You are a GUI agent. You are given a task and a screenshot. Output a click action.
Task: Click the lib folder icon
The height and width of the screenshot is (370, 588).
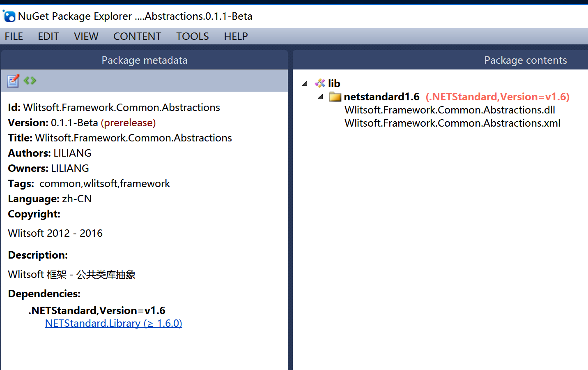click(x=320, y=83)
